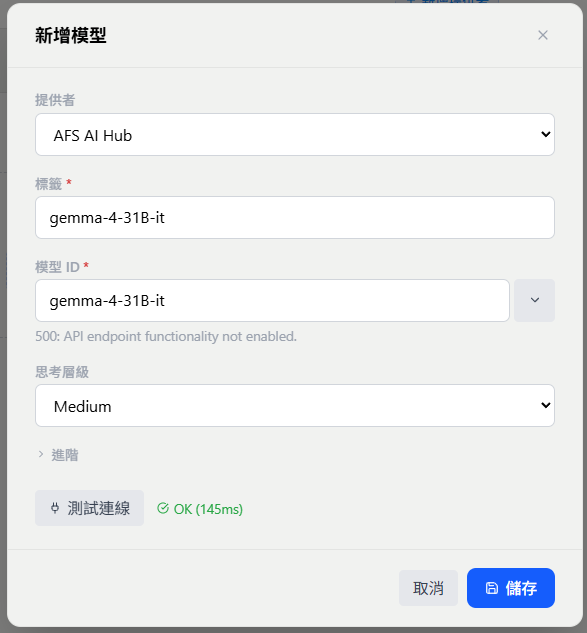Click into the 模型 ID text field
This screenshot has width=587, height=633.
coord(272,300)
